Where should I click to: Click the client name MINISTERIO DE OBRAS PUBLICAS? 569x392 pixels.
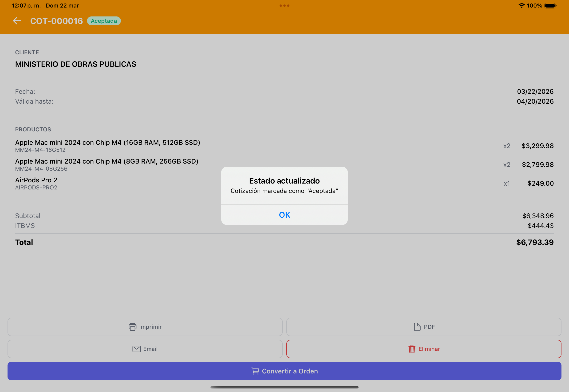(76, 64)
